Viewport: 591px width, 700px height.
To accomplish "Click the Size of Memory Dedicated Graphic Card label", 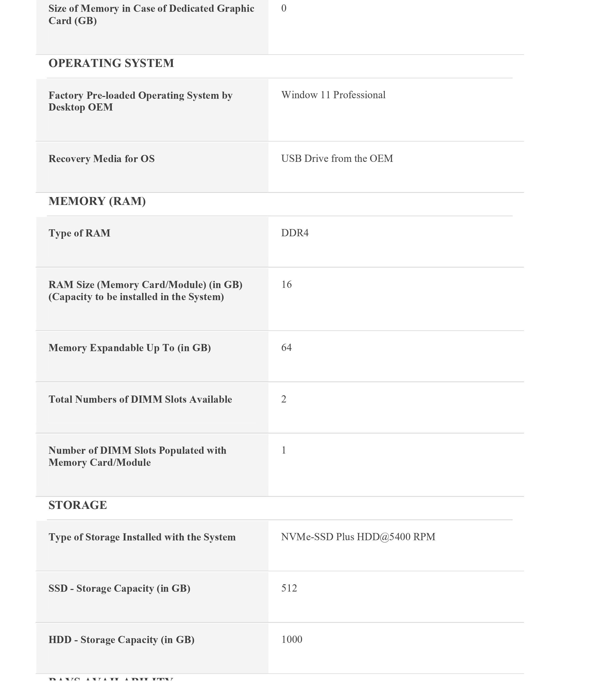I will click(x=152, y=14).
